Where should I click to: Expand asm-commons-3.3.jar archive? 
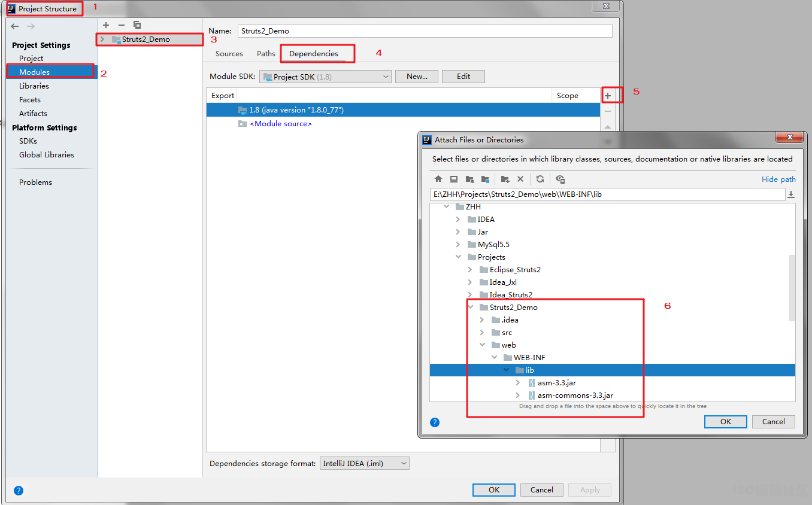click(x=517, y=395)
